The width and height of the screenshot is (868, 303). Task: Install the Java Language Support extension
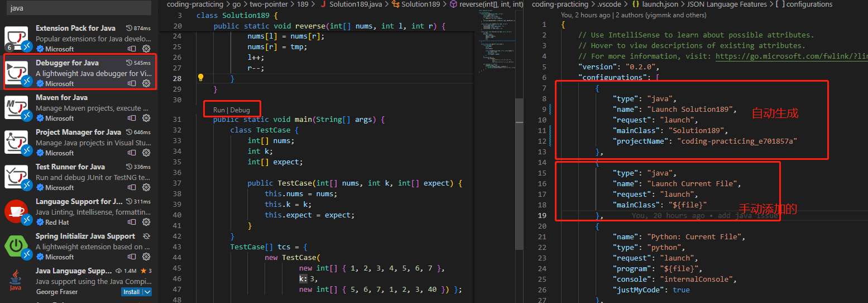pyautogui.click(x=132, y=292)
